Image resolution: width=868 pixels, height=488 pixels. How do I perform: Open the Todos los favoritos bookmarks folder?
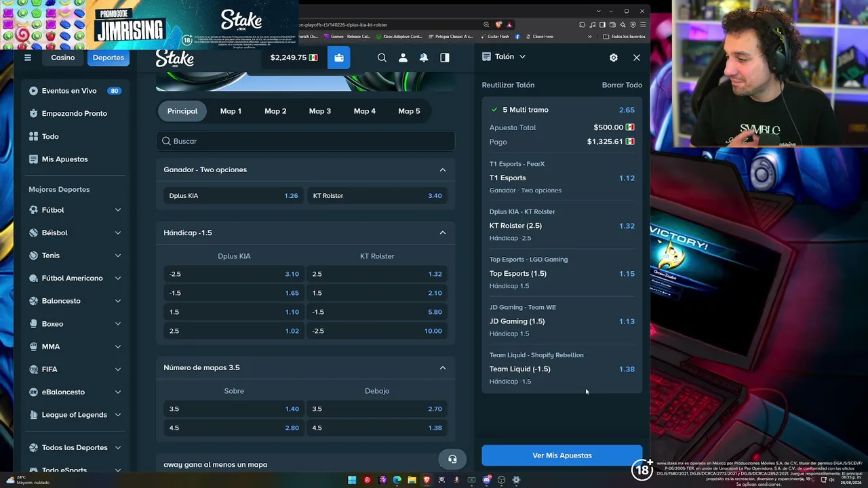(x=625, y=37)
